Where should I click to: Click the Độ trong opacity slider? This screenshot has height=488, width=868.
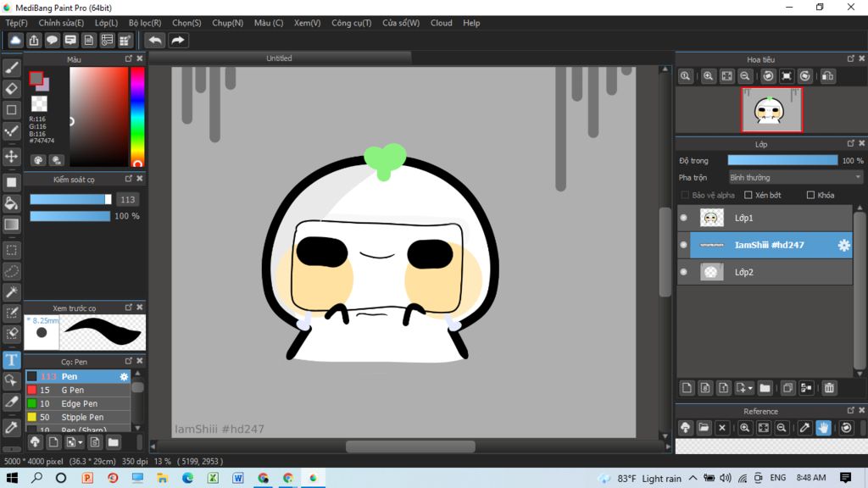click(x=782, y=160)
